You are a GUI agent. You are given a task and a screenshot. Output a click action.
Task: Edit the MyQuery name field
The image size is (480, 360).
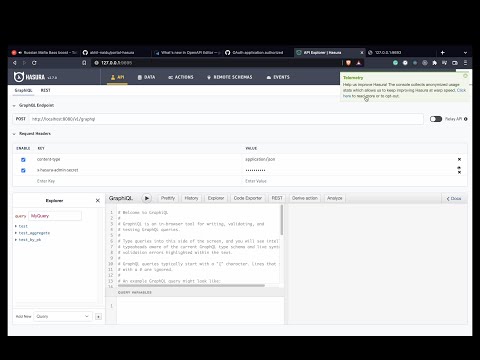click(55, 216)
